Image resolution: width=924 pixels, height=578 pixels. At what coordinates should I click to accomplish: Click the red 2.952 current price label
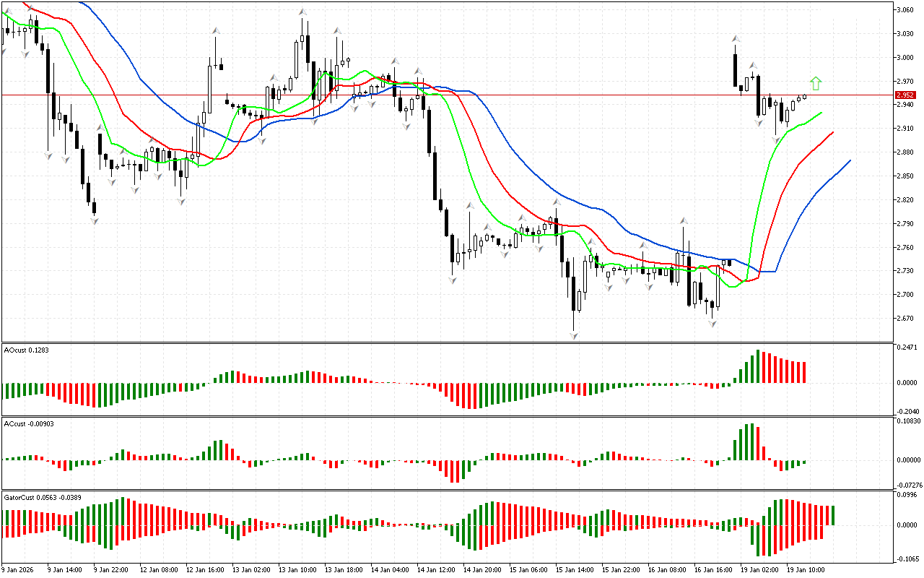tap(905, 95)
